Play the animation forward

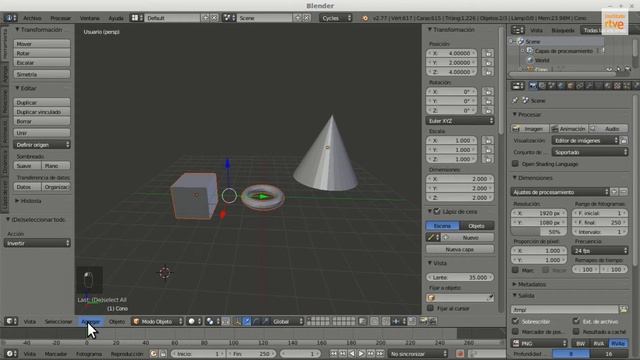pos(361,353)
